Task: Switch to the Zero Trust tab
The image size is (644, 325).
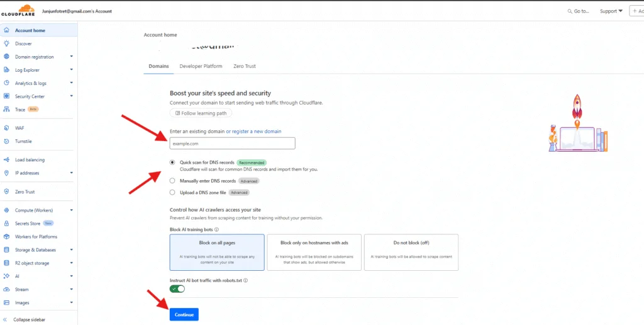Action: (245, 66)
